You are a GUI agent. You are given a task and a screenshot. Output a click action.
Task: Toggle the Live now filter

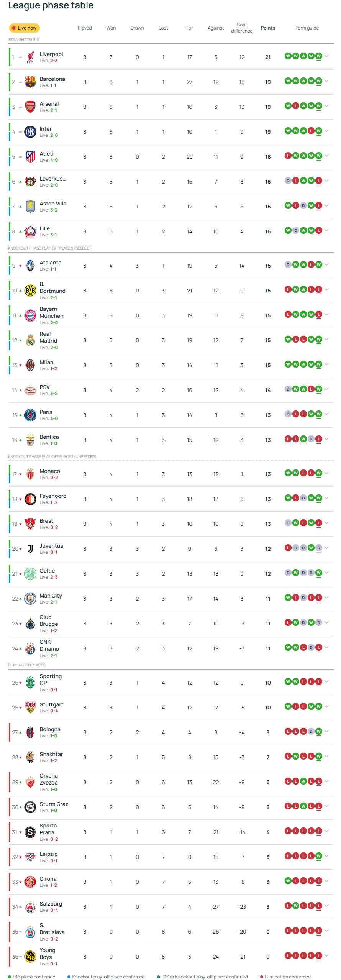[24, 28]
